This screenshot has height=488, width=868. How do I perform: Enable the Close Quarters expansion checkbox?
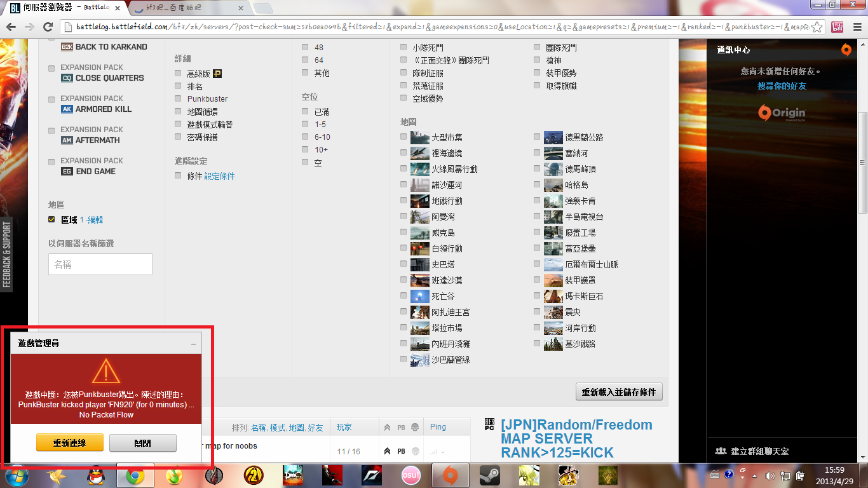click(51, 68)
